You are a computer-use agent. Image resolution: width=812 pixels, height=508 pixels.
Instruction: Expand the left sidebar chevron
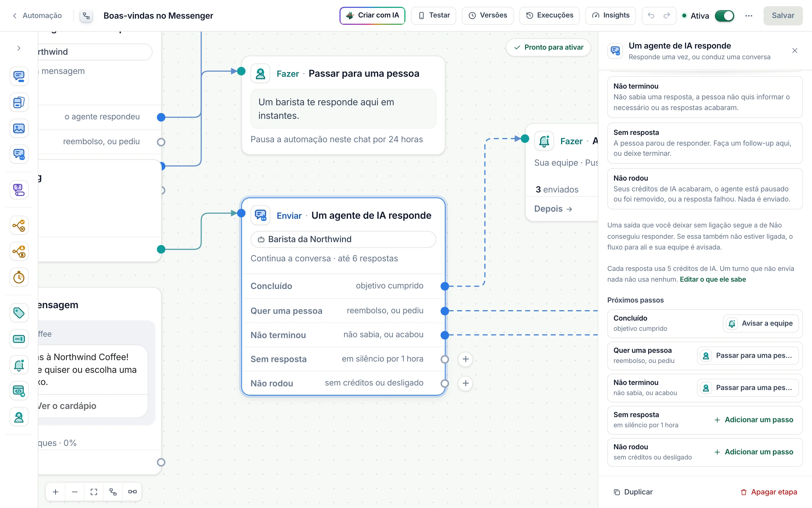[19, 48]
